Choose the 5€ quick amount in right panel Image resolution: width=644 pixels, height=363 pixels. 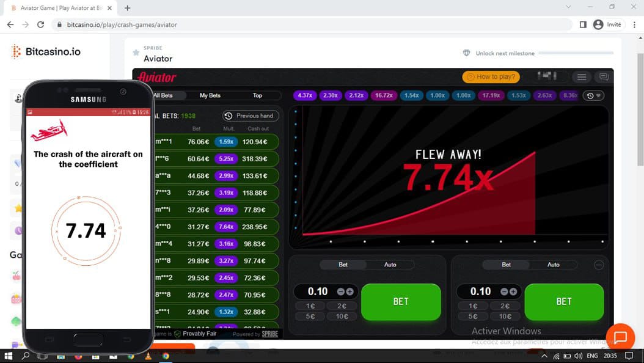(473, 316)
